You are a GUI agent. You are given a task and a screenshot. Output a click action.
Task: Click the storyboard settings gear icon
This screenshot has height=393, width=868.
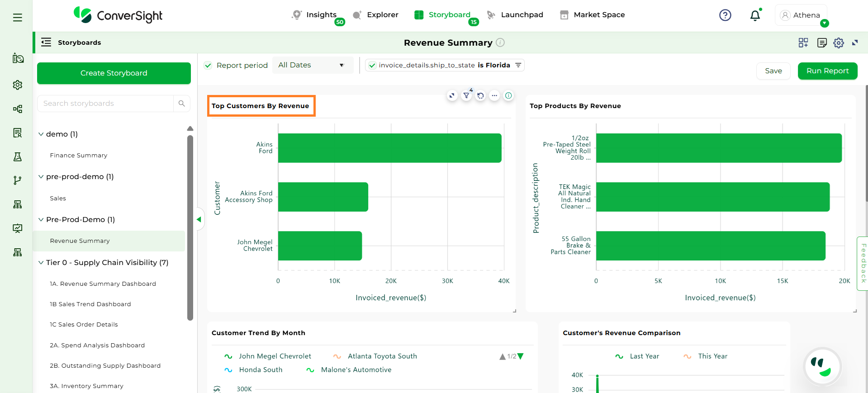[x=839, y=43]
